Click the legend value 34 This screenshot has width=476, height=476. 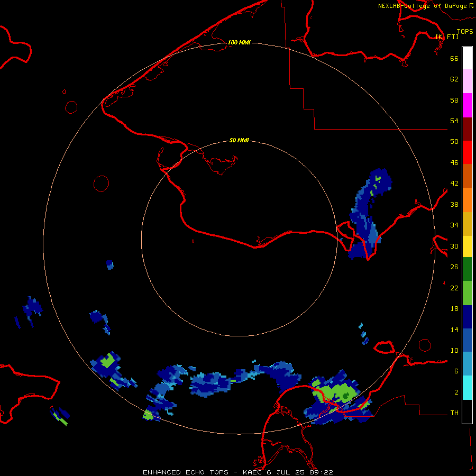(x=454, y=225)
